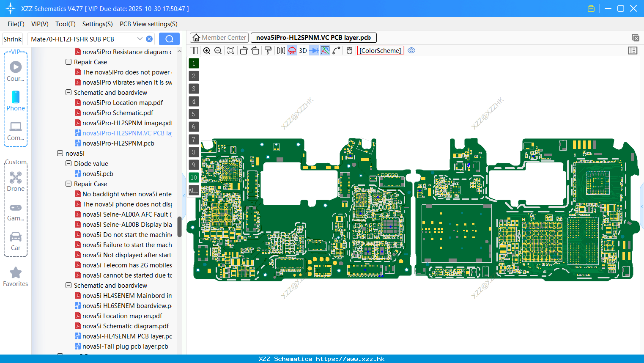Image resolution: width=644 pixels, height=363 pixels.
Task: Select the curved wire tool
Action: 337,51
